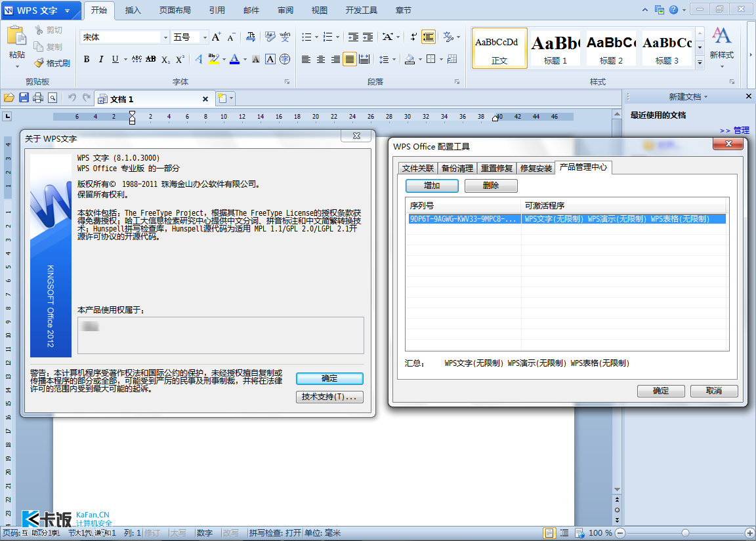Switch to the 页面布局 ribbon tab
The height and width of the screenshot is (541, 756).
click(175, 10)
